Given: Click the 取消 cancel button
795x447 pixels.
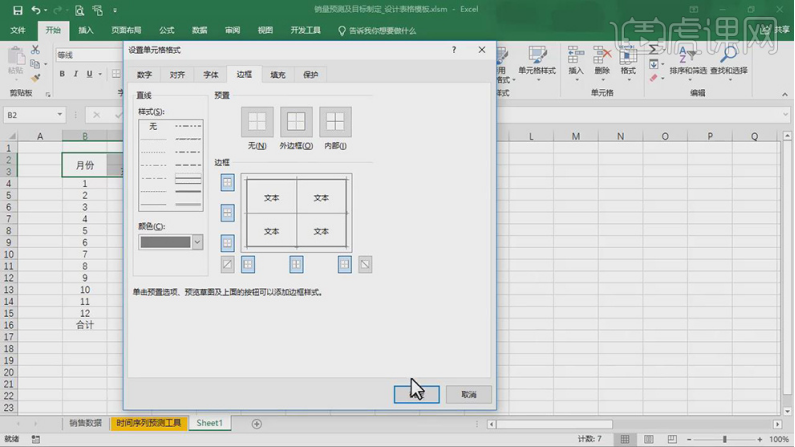Looking at the screenshot, I should [x=469, y=394].
